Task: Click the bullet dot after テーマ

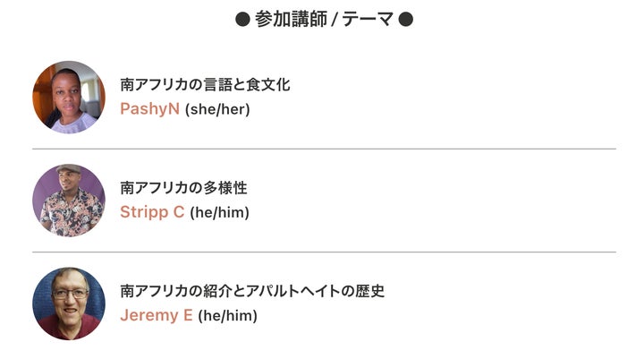Action: [406, 20]
